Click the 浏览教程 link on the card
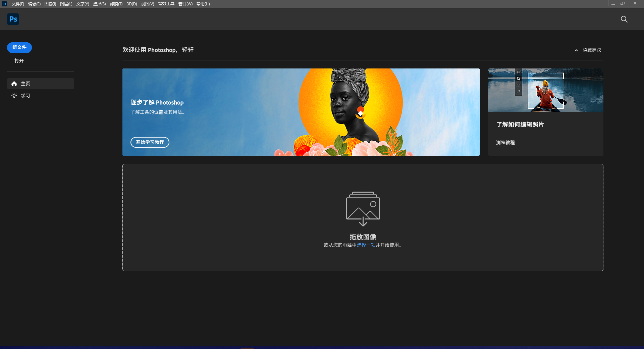644x349 pixels. click(505, 142)
